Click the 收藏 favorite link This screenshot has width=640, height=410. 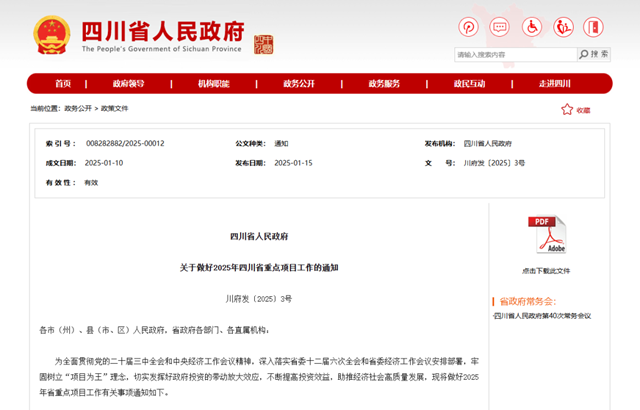coord(583,110)
